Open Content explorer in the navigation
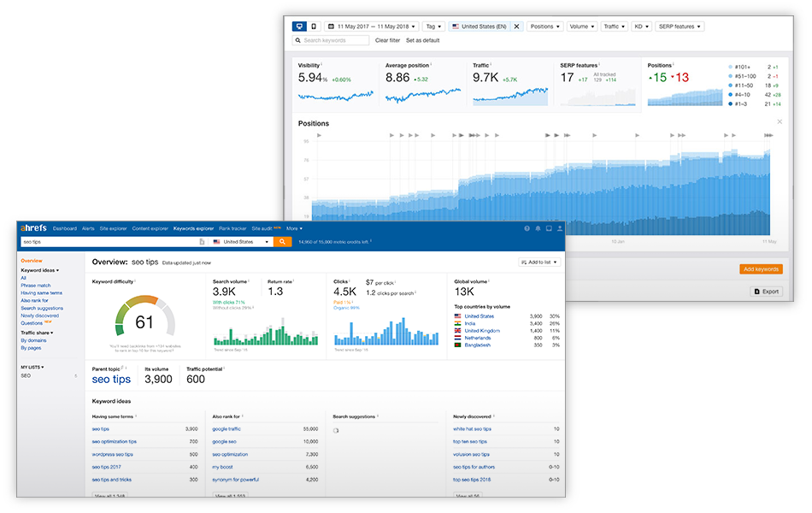This screenshot has width=812, height=513. click(x=150, y=228)
